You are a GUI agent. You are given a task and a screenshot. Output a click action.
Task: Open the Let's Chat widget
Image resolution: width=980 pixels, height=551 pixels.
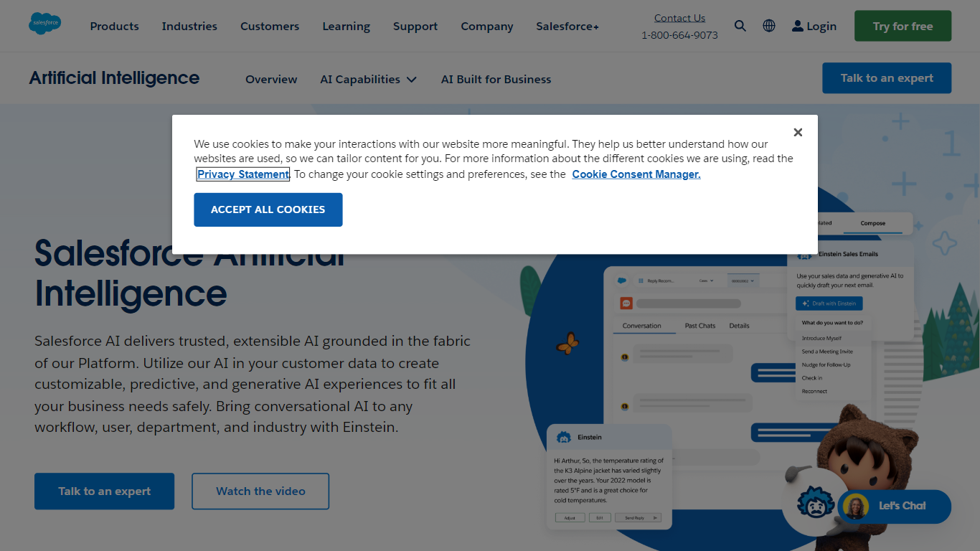point(895,506)
